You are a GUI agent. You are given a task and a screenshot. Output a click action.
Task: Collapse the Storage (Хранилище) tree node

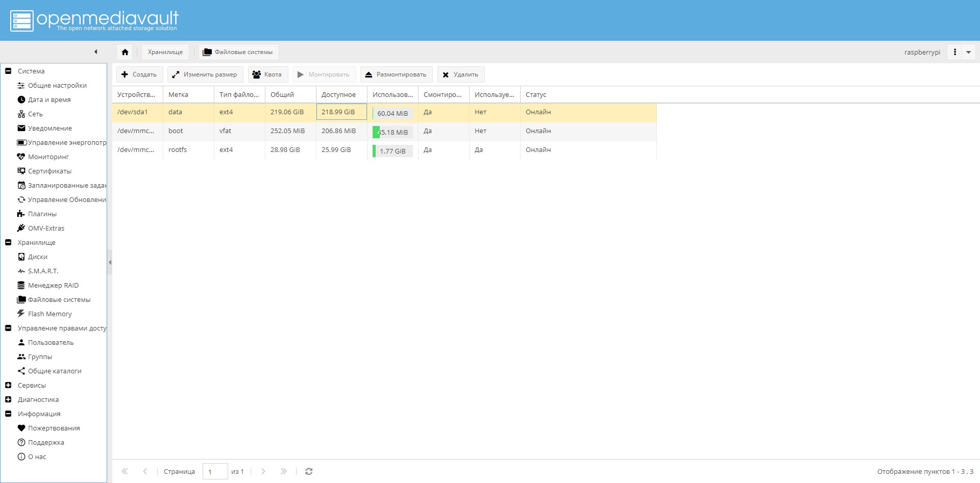click(x=8, y=243)
